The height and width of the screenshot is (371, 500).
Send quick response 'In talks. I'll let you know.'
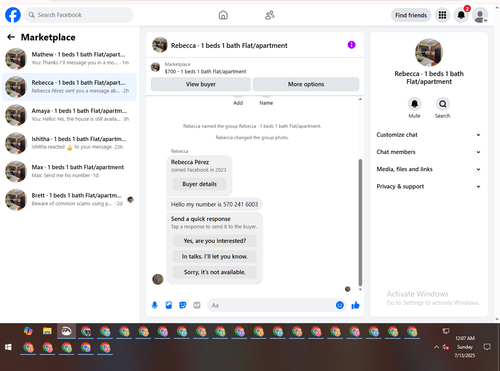tap(215, 256)
